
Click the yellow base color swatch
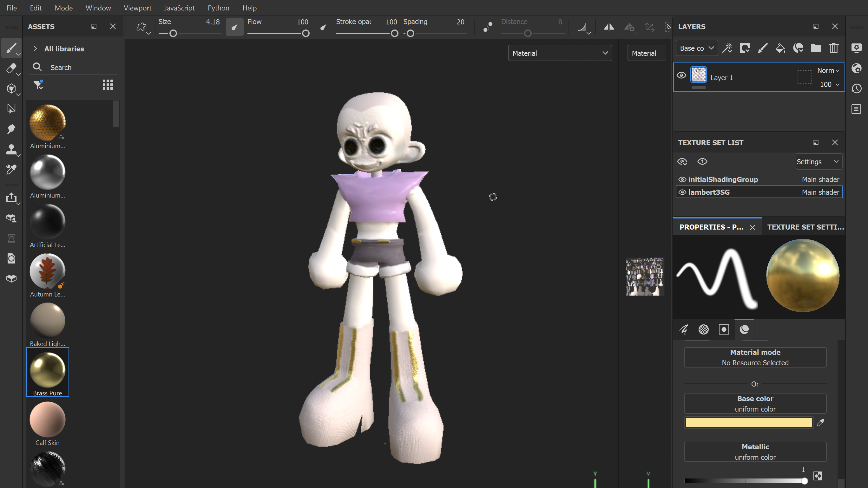[x=748, y=423]
